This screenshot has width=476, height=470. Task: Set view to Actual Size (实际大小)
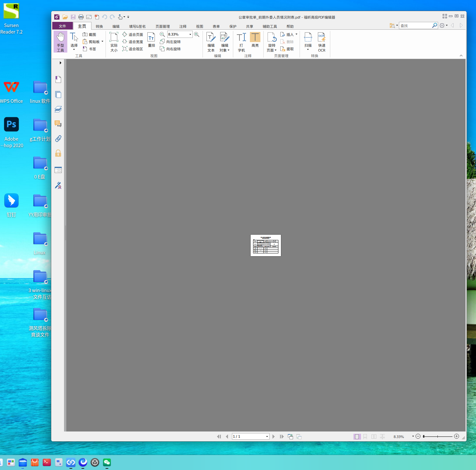click(x=114, y=42)
